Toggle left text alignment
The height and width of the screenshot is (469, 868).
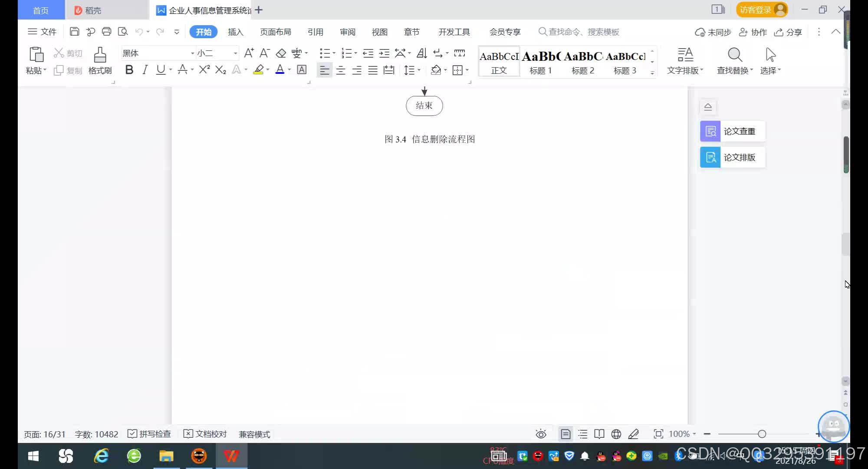pos(324,69)
